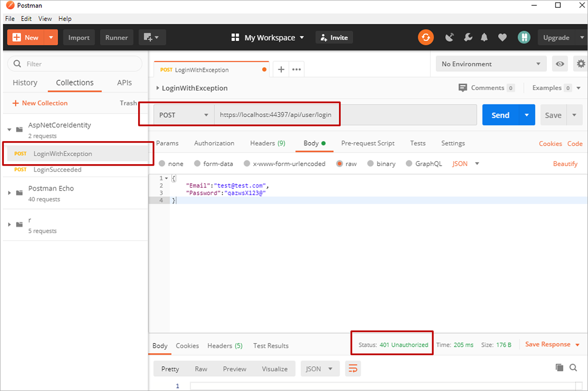588x391 pixels.
Task: Open the satellite capture requests icon
Action: (449, 38)
